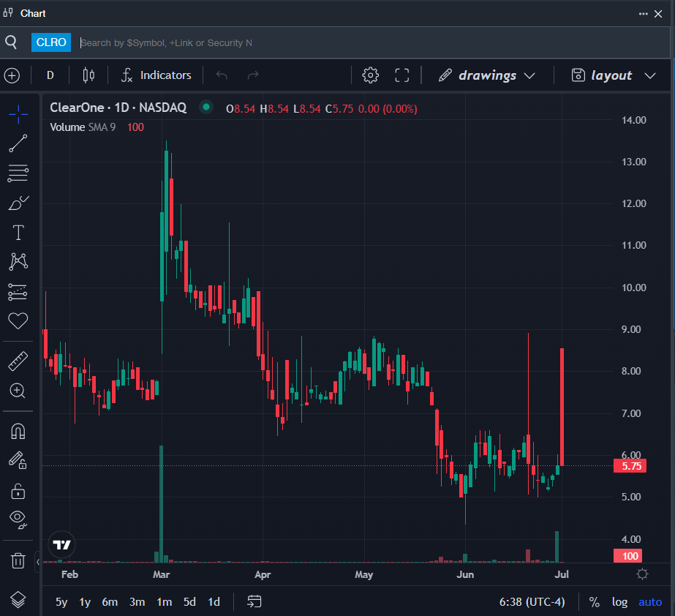Select the 1m time range
The image size is (675, 616).
(164, 602)
